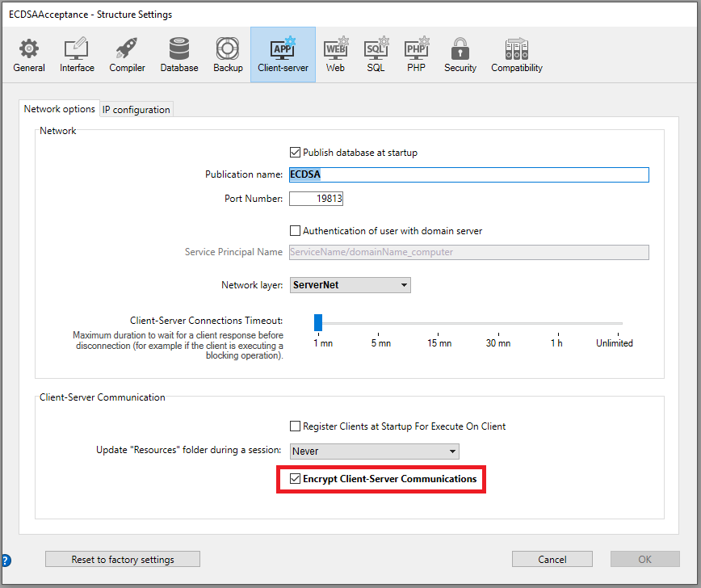
Task: Uncheck Publish database at startup
Action: click(295, 153)
